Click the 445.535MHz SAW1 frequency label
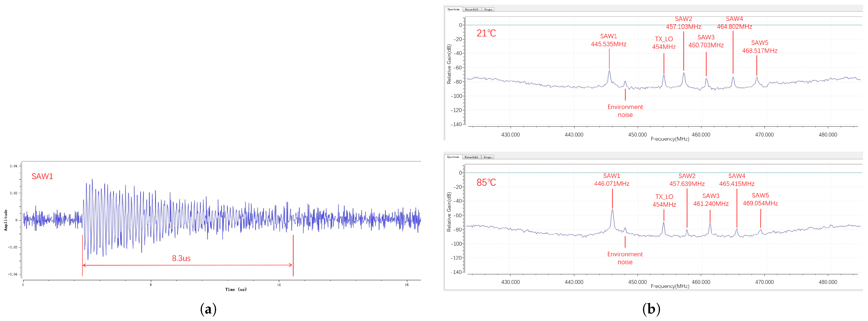The height and width of the screenshot is (321, 868). tap(609, 44)
